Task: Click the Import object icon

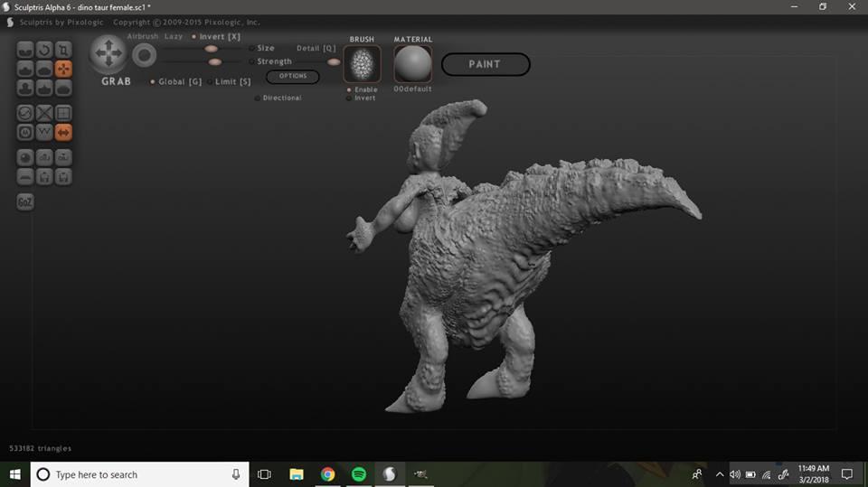Action: (44, 158)
